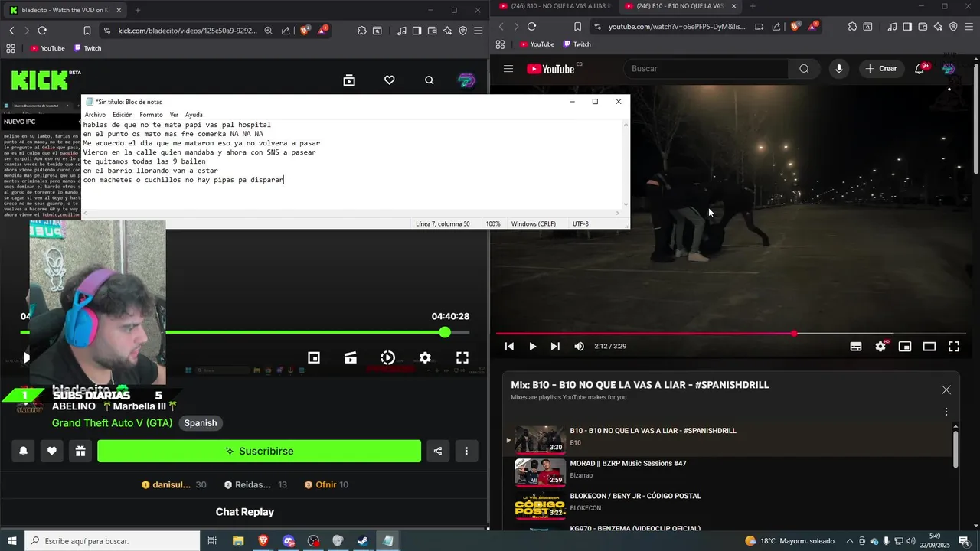
Task: Gift subs using the gift button
Action: click(80, 451)
